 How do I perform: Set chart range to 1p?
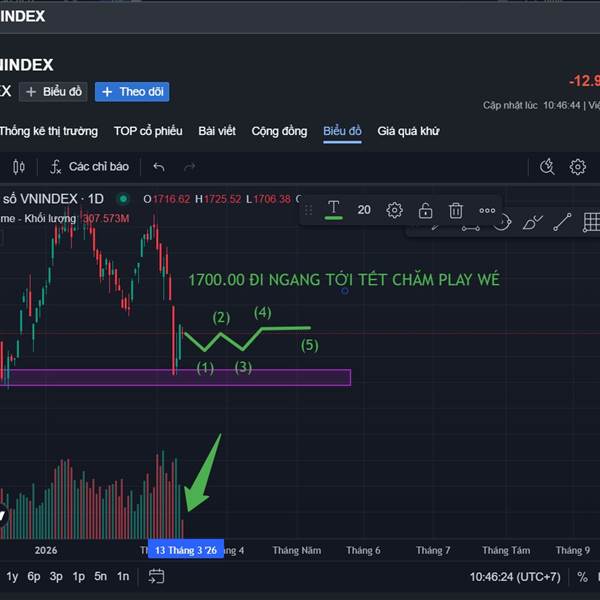tap(79, 576)
